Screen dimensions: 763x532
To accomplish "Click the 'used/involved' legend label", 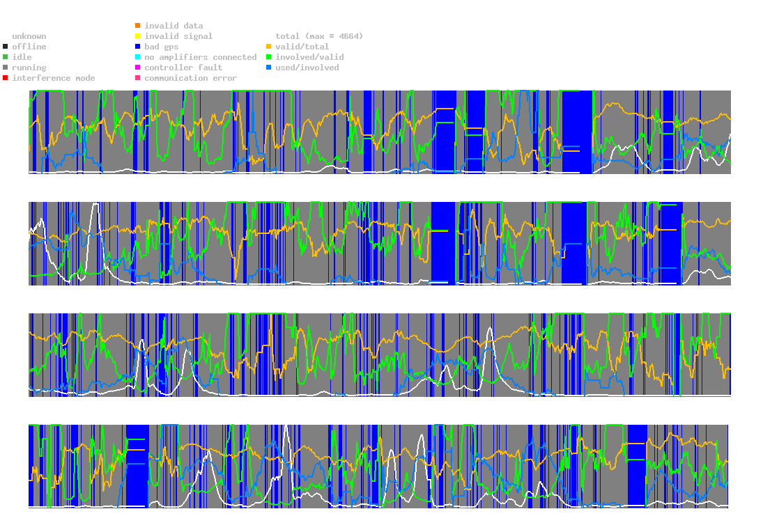I will [x=307, y=68].
